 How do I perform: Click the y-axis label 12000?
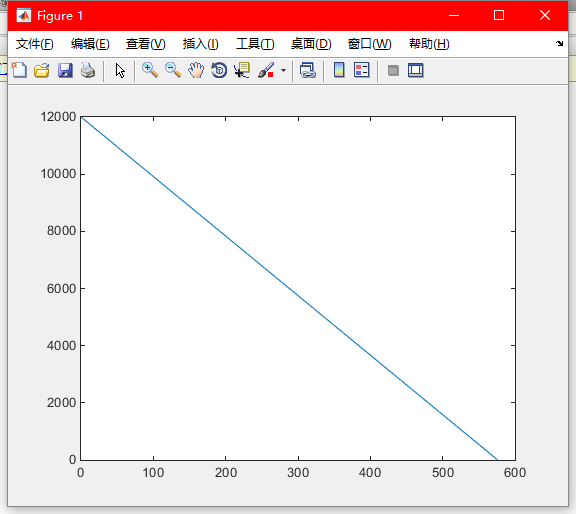pyautogui.click(x=58, y=117)
